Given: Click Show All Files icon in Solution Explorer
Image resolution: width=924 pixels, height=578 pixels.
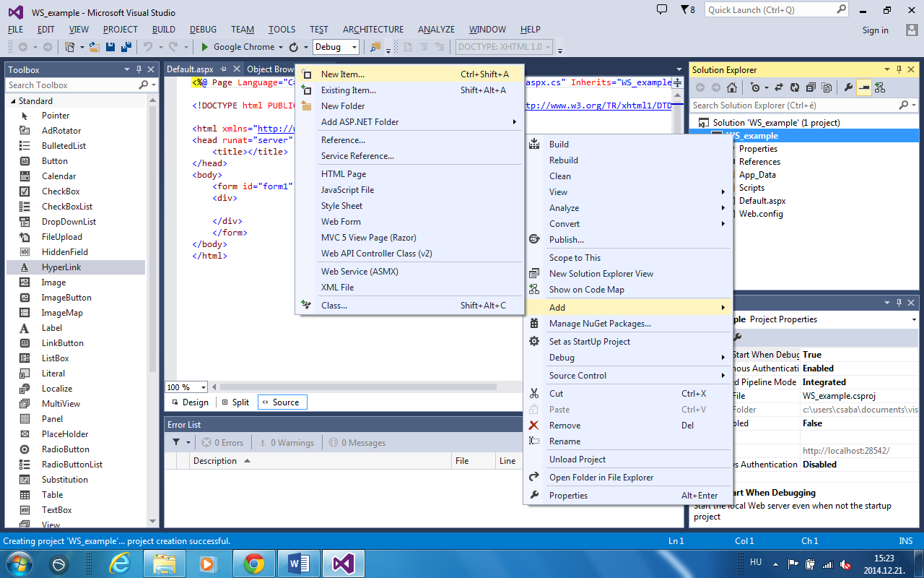Looking at the screenshot, I should coord(826,87).
